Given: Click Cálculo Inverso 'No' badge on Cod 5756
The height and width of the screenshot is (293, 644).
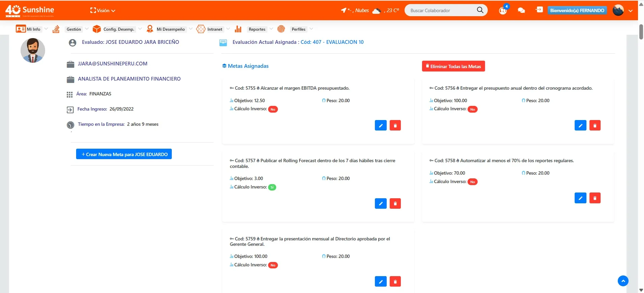Looking at the screenshot, I should pyautogui.click(x=473, y=109).
